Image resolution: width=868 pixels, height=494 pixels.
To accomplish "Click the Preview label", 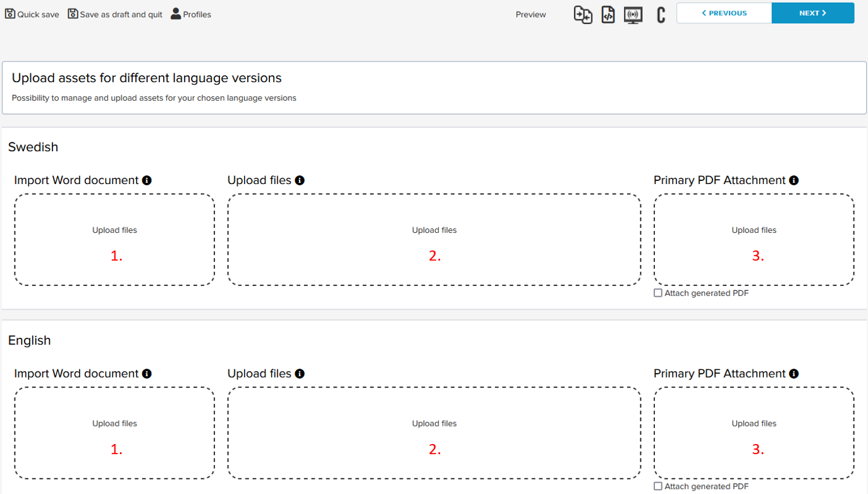I will point(531,15).
